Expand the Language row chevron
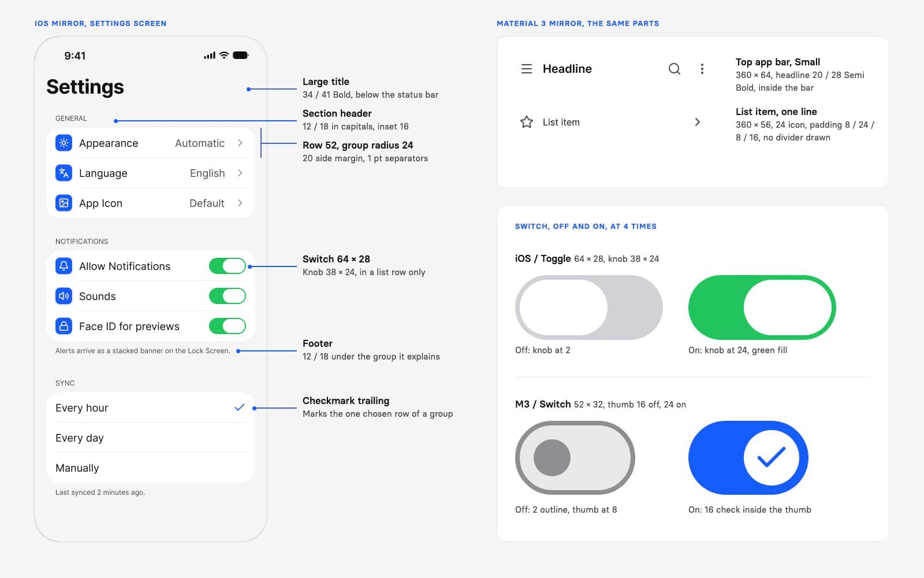Screen dimensions: 924x578 click(240, 173)
